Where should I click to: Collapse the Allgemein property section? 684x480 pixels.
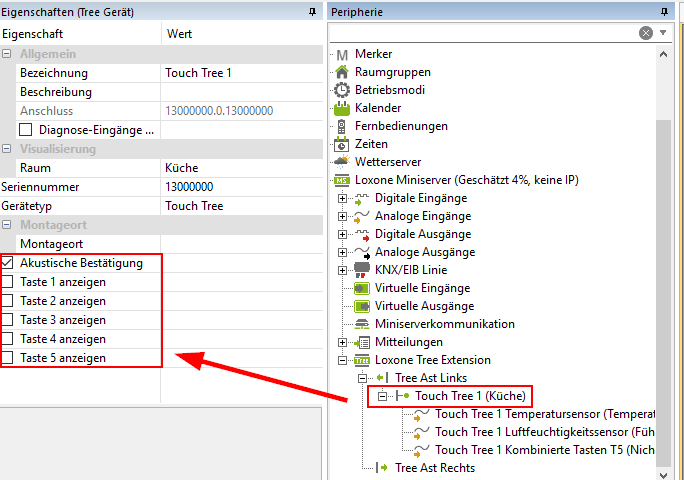tap(8, 54)
